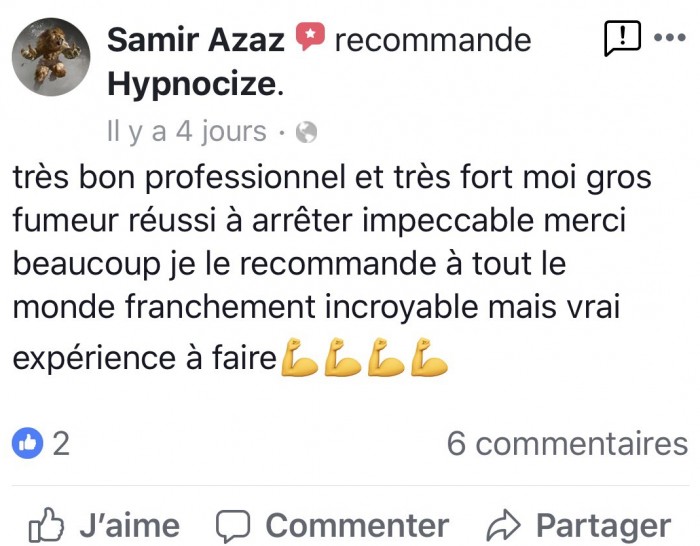Click the Commenter button
700x546 pixels.
pyautogui.click(x=333, y=525)
